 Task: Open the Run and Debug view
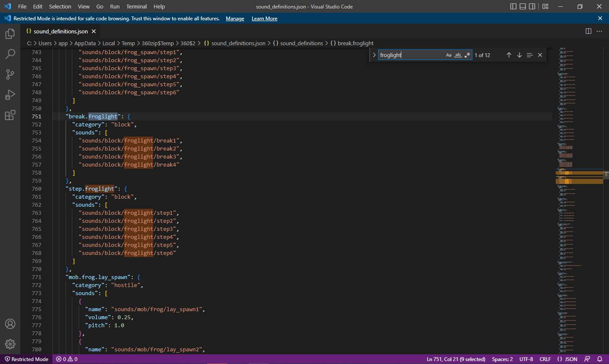tap(10, 95)
